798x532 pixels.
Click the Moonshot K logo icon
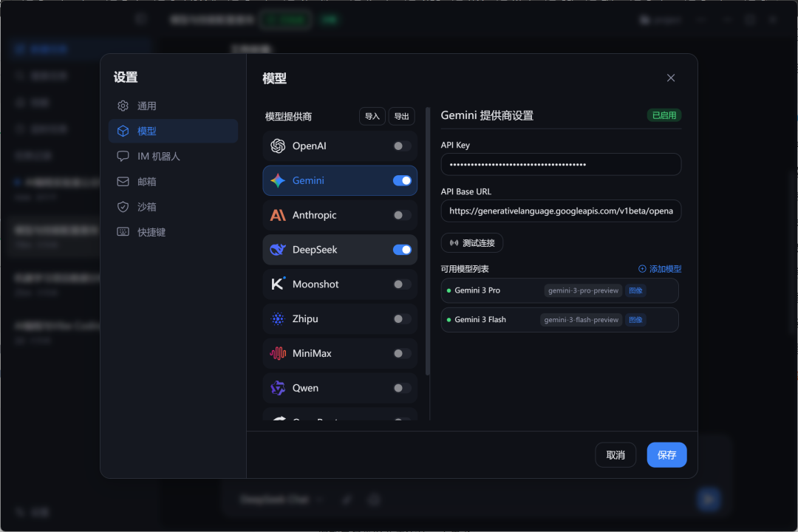tap(278, 284)
